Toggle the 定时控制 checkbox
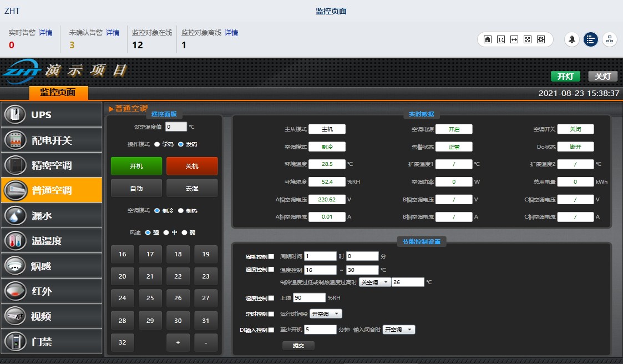 [271, 314]
